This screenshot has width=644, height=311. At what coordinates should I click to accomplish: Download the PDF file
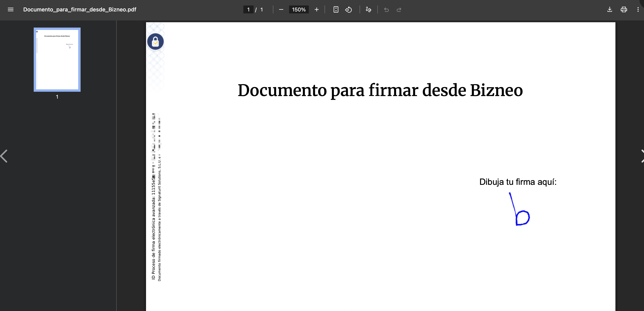[610, 9]
